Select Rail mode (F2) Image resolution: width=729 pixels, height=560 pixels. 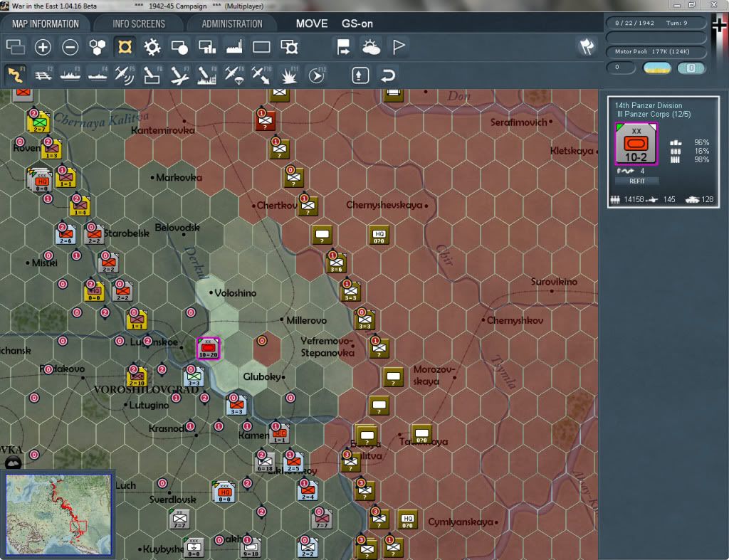43,75
